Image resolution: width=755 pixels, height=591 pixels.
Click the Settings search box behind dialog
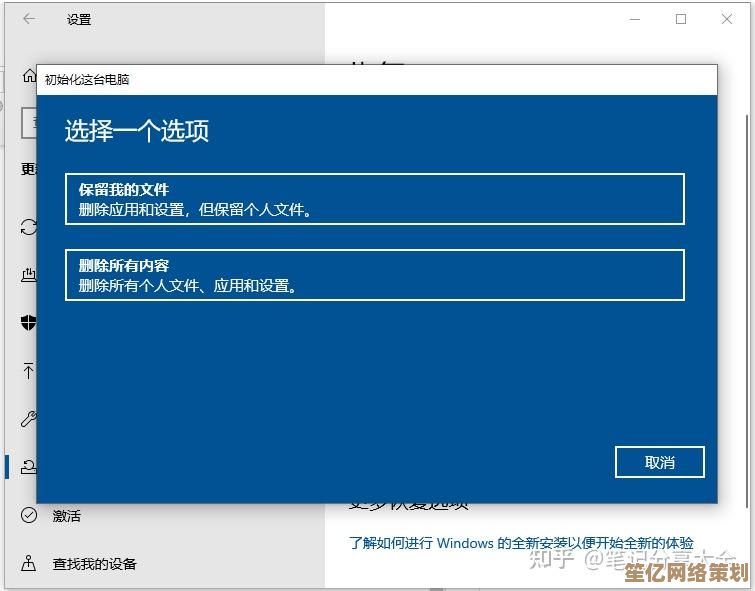tap(29, 123)
